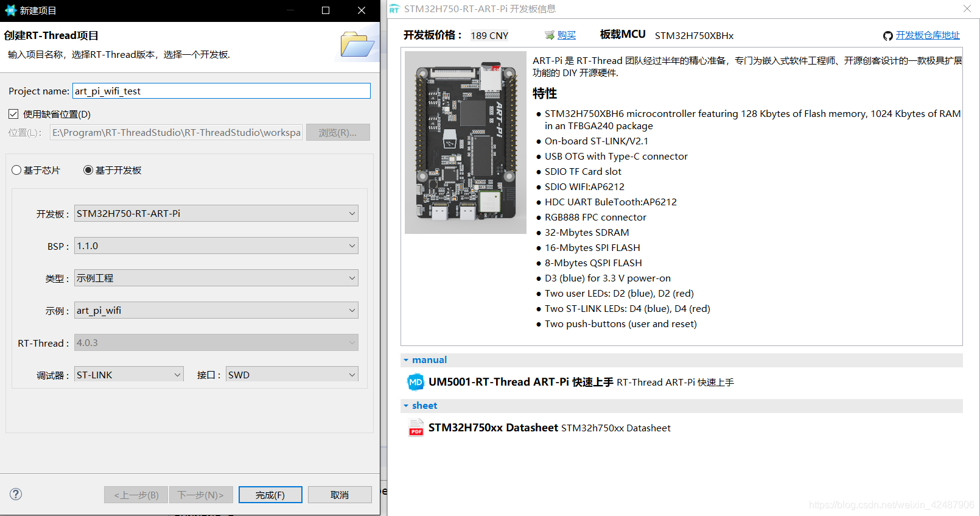Open the UM5001-RT-Thread ART-Pi quick start manual
Screen dimensions: 980x516
[520, 382]
